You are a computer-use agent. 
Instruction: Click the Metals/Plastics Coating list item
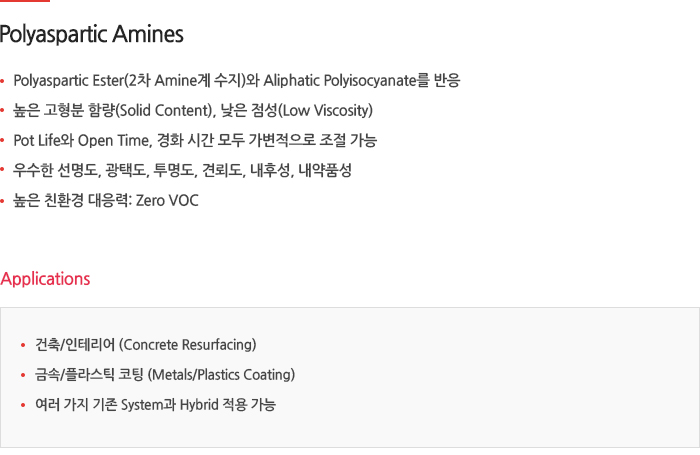coord(165,375)
